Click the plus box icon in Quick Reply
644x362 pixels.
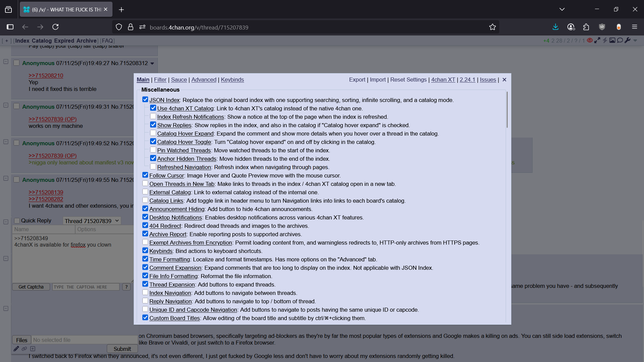[x=33, y=349]
